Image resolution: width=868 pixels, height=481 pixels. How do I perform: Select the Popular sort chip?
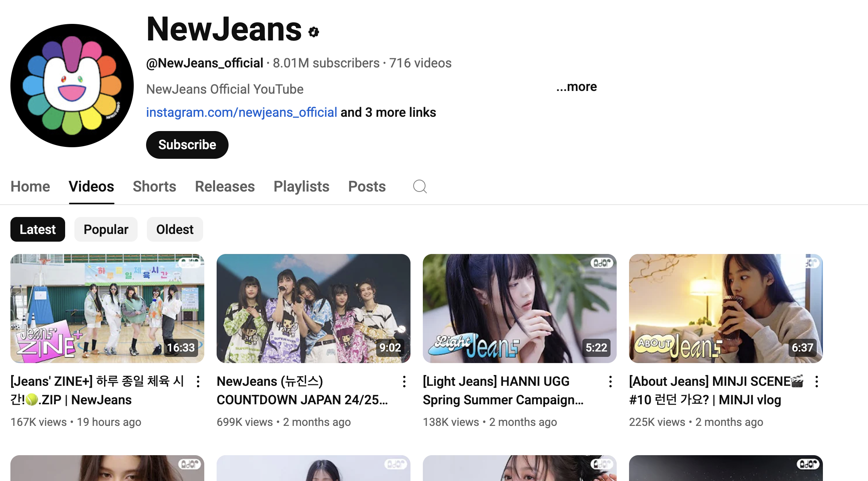point(106,229)
